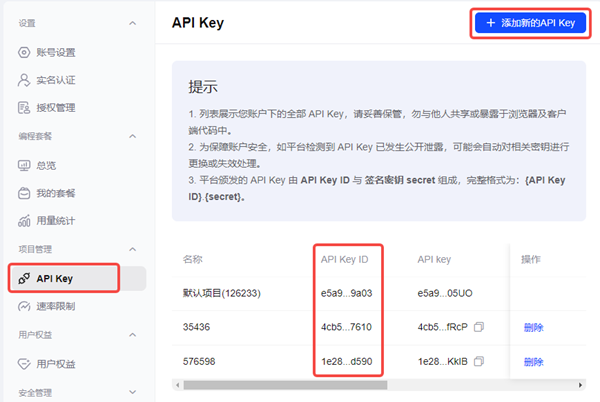Image resolution: width=600 pixels, height=402 pixels.
Task: Click 删除 link for project 35436
Action: (533, 327)
